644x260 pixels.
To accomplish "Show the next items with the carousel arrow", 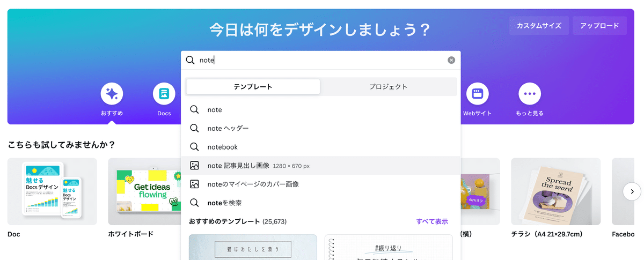I will (x=632, y=191).
